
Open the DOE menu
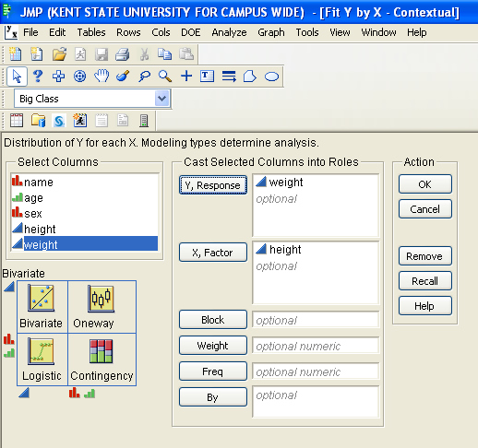pyautogui.click(x=191, y=32)
